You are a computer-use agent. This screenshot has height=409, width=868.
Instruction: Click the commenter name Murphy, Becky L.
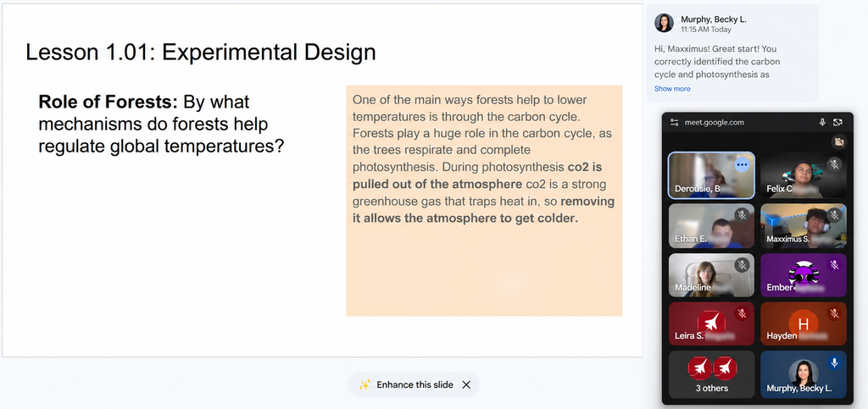tap(714, 19)
